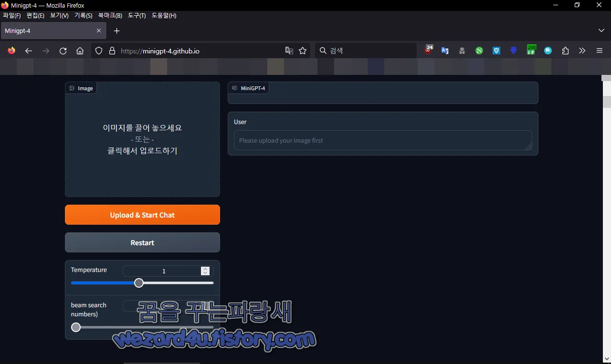Click the magnifier icon in the search box
611x364 pixels.
click(x=323, y=51)
